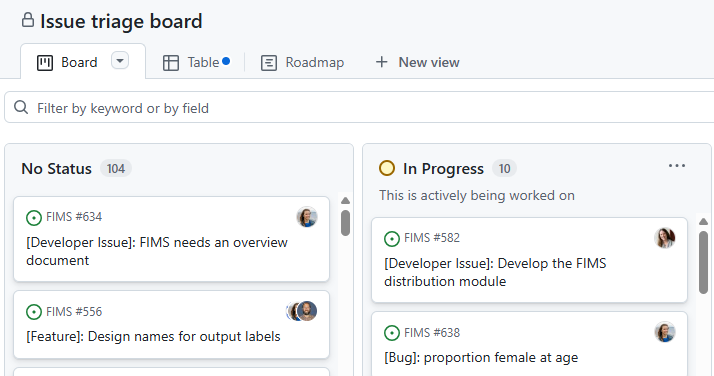Image resolution: width=714 pixels, height=376 pixels.
Task: Click the Issue triage board title
Action: pyautogui.click(x=121, y=21)
